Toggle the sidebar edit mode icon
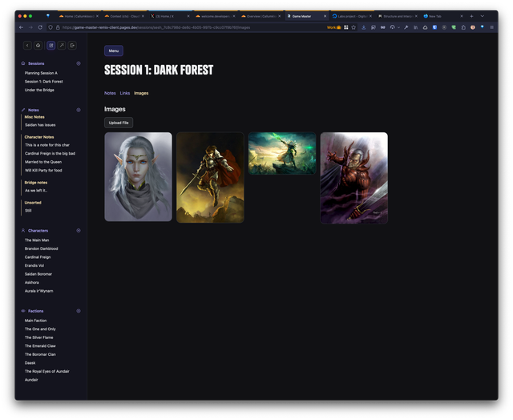Image resolution: width=513 pixels, height=420 pixels. pyautogui.click(x=50, y=46)
